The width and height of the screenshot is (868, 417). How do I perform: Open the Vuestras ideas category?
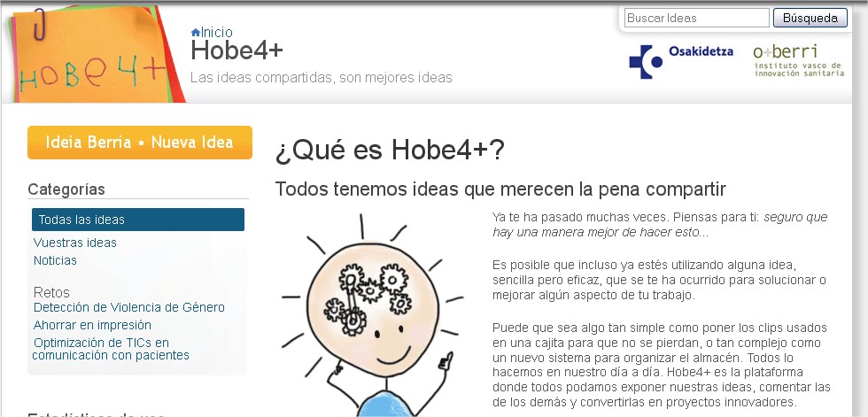click(x=75, y=243)
